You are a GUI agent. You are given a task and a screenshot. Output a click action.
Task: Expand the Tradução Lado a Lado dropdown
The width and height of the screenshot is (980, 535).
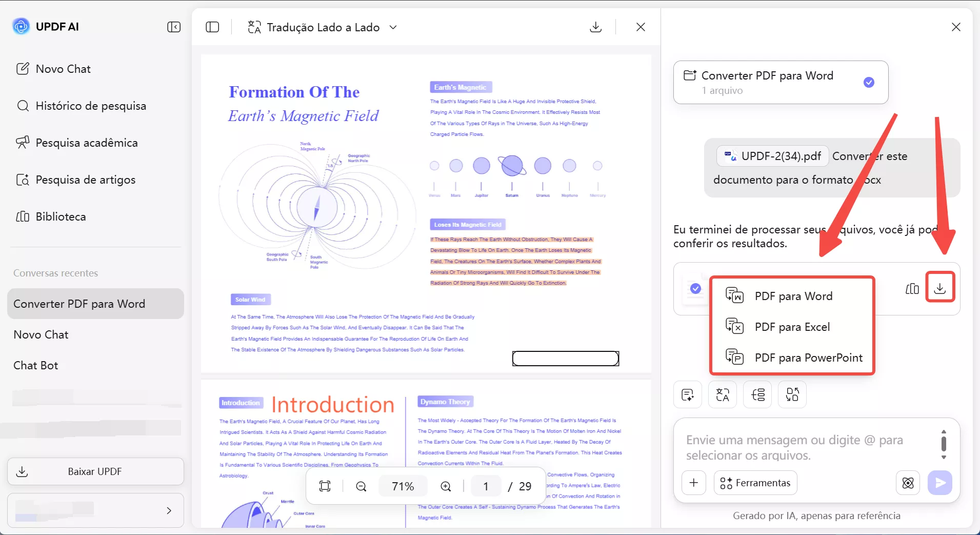[x=393, y=27]
